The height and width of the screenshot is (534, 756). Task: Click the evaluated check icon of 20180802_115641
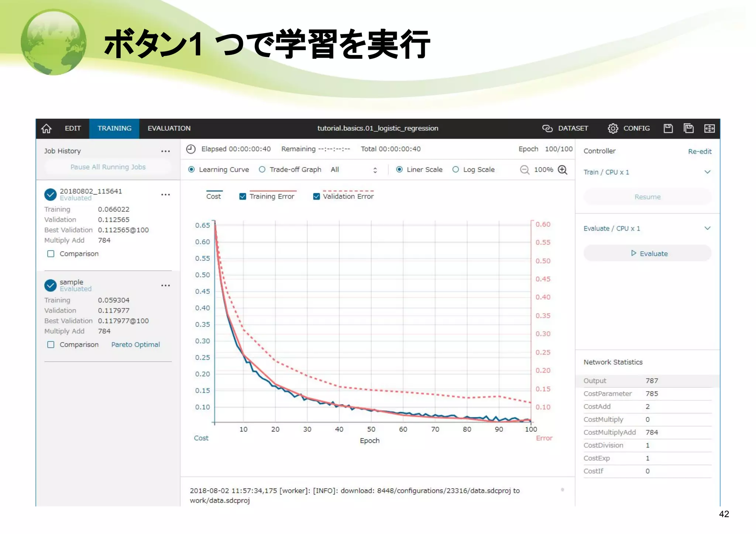(x=50, y=194)
